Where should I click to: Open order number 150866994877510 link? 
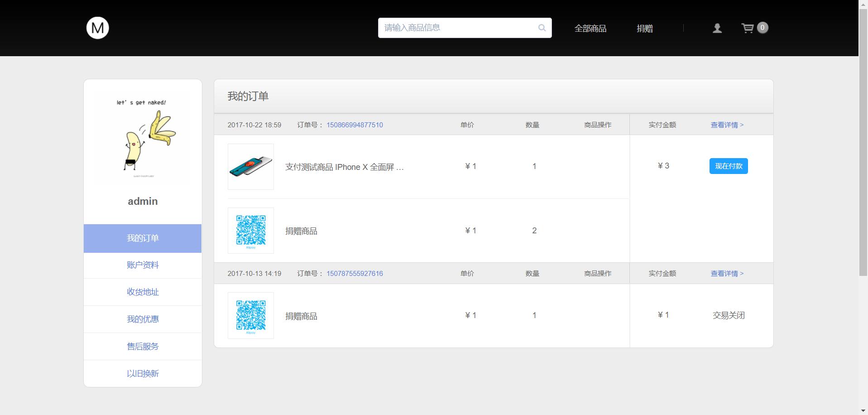pos(355,125)
